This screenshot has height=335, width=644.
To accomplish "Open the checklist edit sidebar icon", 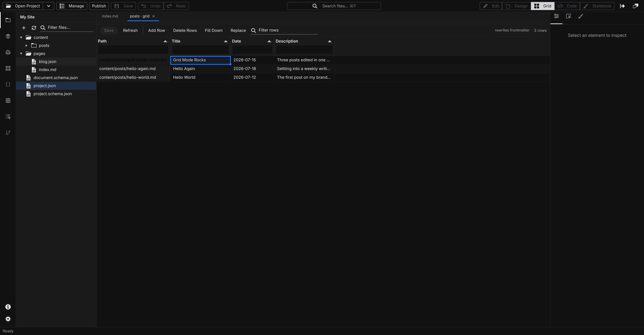I will coord(8,117).
